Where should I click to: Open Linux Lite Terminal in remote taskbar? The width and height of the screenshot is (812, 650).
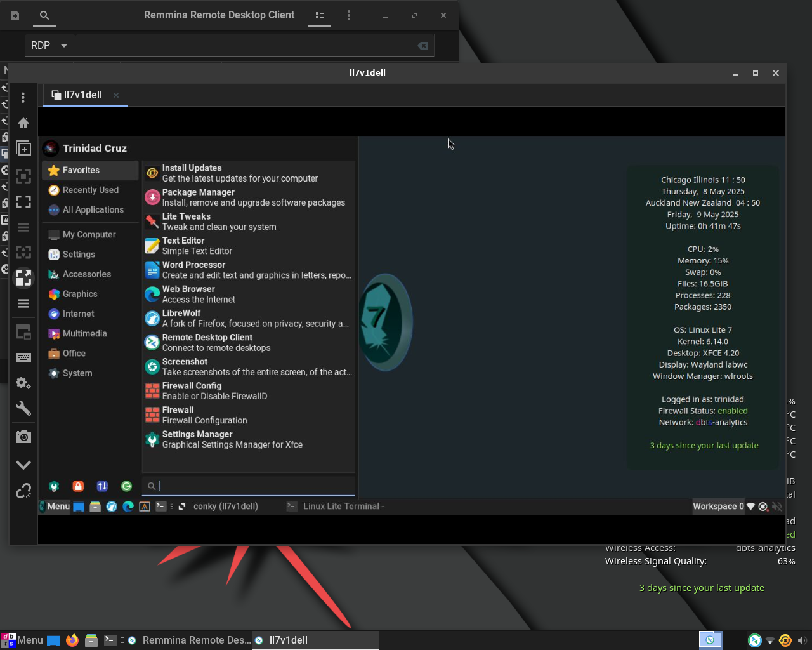(336, 506)
